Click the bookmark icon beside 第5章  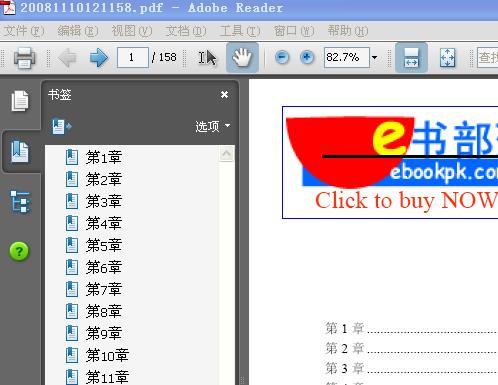tap(72, 245)
